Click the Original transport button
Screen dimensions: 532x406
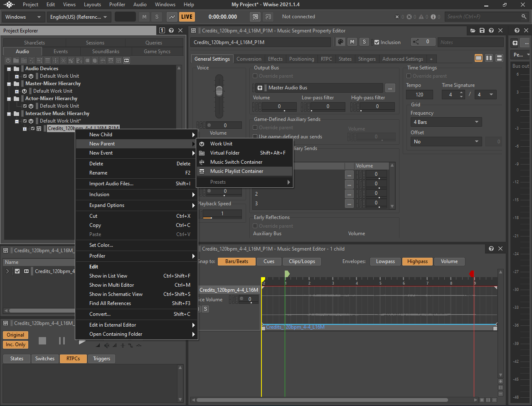(15, 335)
